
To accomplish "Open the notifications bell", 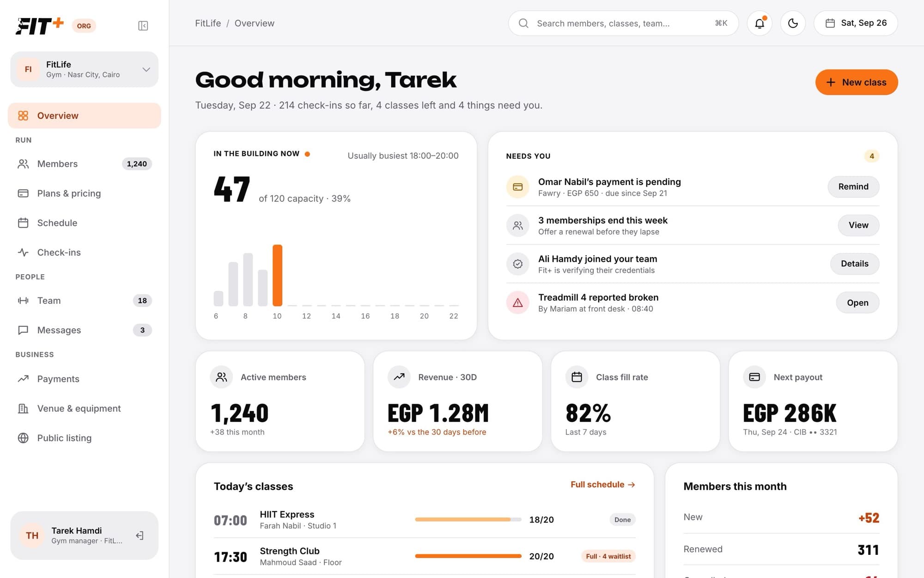I will coord(760,23).
